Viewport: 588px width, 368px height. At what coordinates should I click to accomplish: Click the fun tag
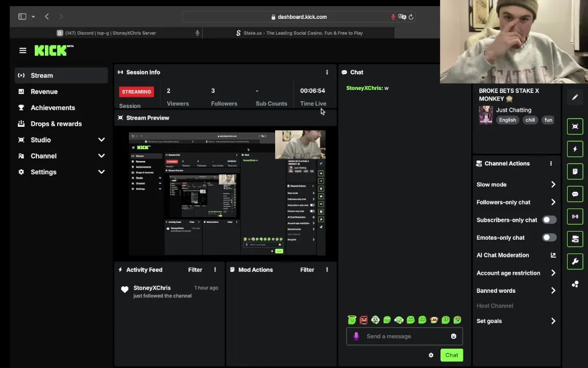(548, 120)
